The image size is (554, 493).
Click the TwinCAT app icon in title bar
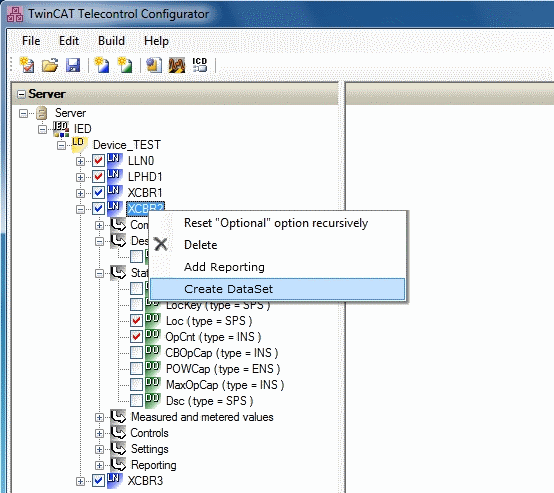tap(15, 14)
